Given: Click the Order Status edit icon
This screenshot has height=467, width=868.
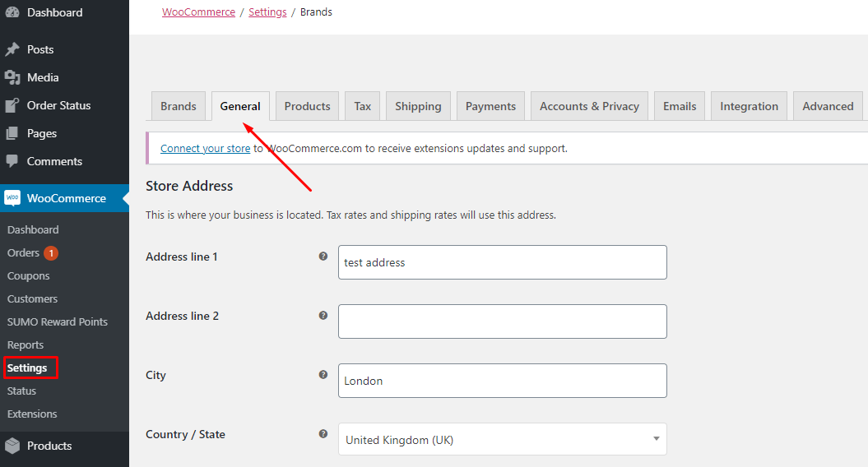Looking at the screenshot, I should pos(12,105).
